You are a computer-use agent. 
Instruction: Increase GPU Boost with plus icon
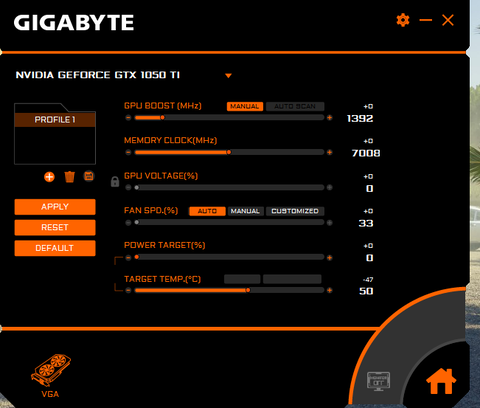pyautogui.click(x=330, y=118)
